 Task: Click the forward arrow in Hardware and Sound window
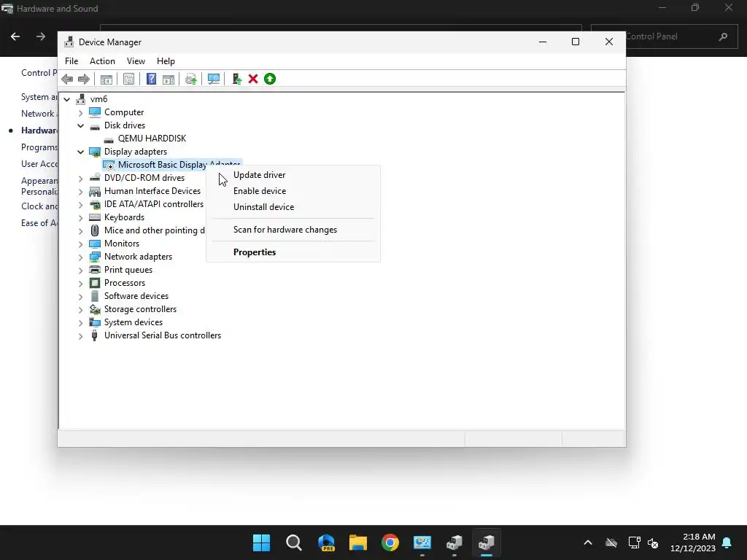click(x=41, y=36)
